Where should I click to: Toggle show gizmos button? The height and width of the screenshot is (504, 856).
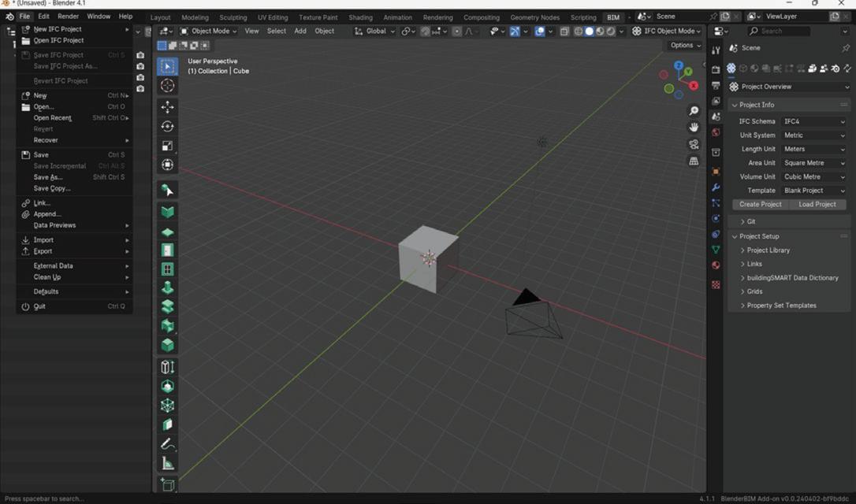515,31
